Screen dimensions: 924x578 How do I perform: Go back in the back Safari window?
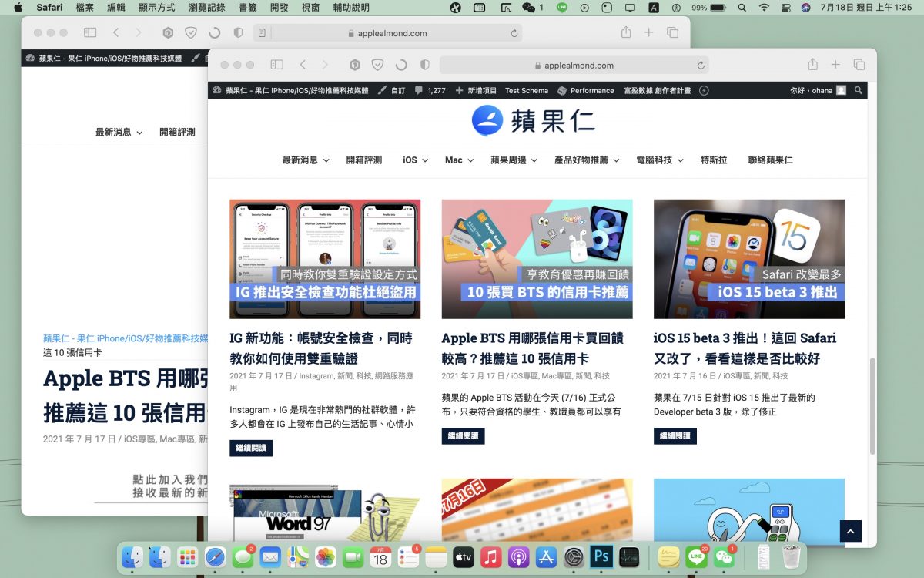[x=115, y=32]
